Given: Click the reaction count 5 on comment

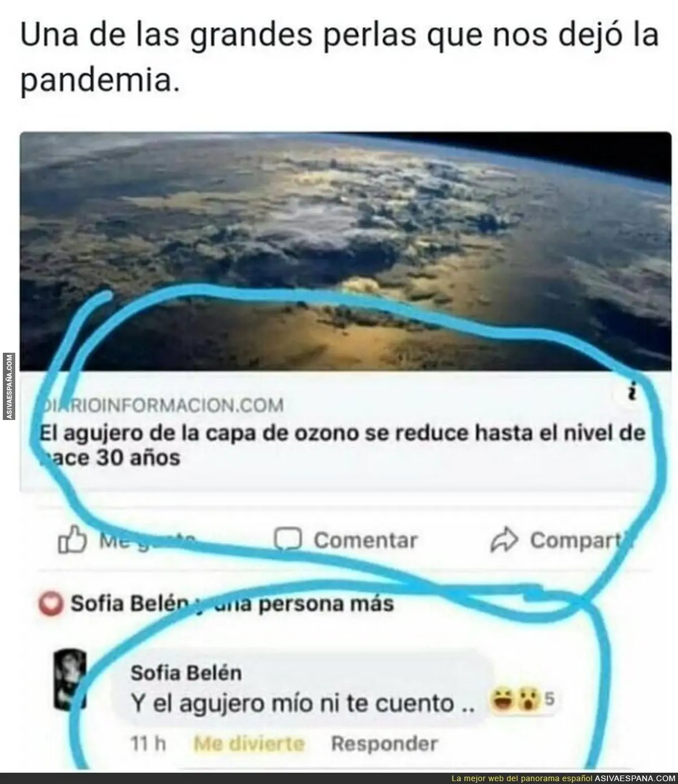Looking at the screenshot, I should pos(549,700).
